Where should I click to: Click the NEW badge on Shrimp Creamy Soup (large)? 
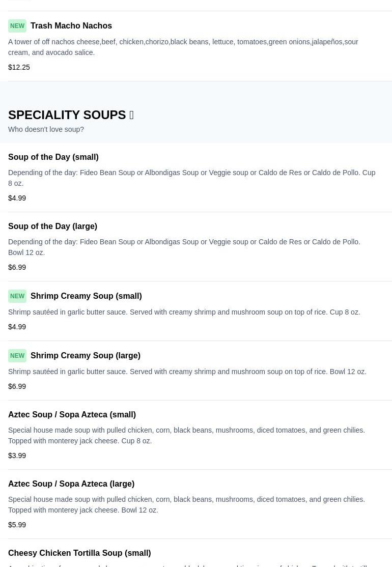[x=17, y=356]
